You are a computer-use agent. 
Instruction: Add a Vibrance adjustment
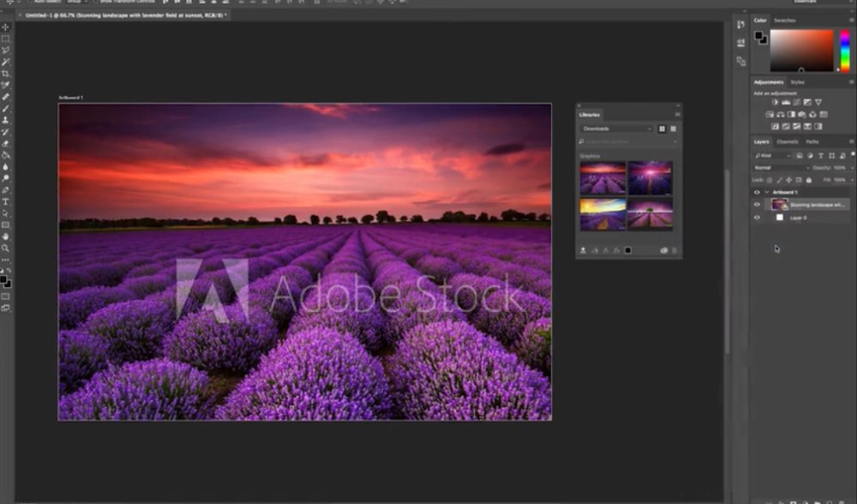(x=818, y=102)
